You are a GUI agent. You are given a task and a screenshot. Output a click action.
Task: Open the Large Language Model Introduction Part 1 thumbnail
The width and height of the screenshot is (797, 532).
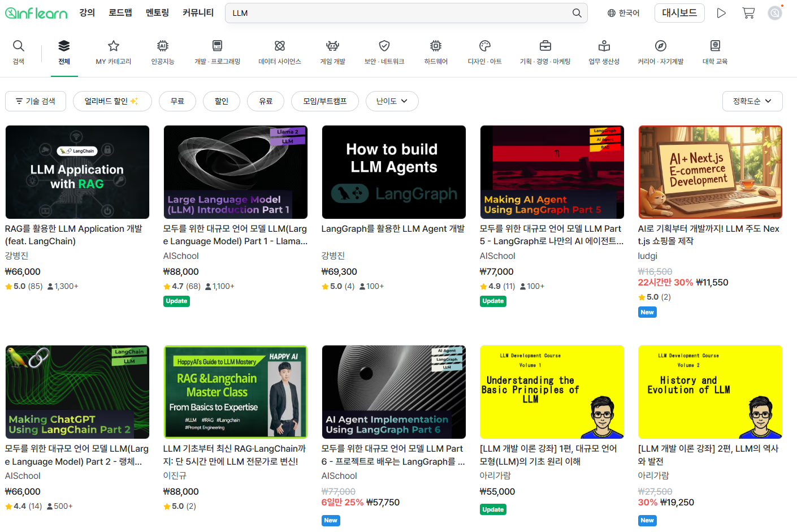click(236, 172)
